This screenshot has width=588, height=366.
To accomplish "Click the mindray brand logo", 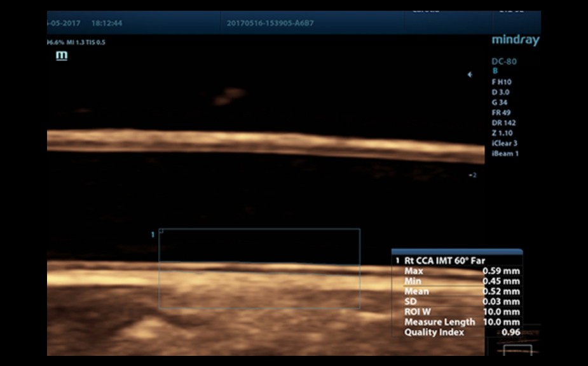I will [x=515, y=41].
